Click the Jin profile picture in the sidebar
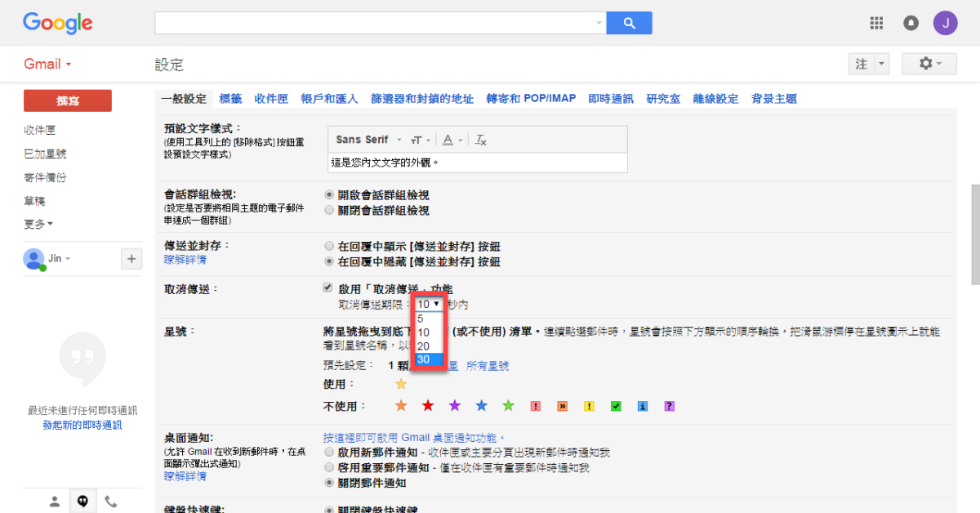 (x=34, y=259)
